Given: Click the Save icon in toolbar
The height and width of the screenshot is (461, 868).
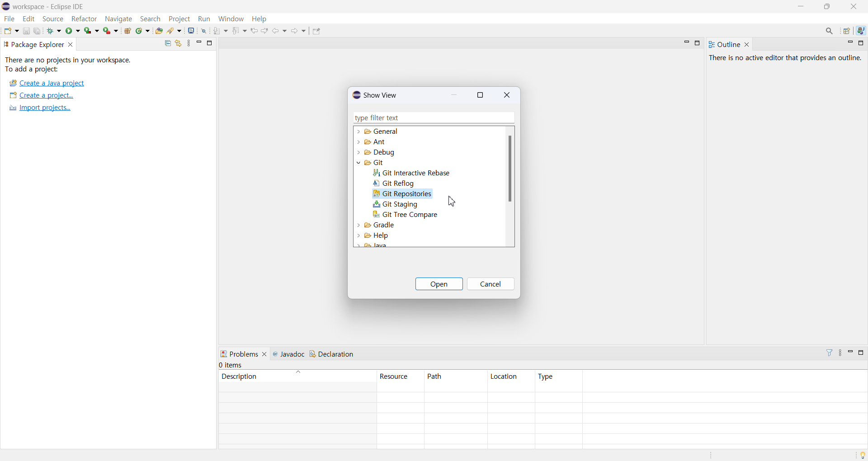Looking at the screenshot, I should 26,31.
